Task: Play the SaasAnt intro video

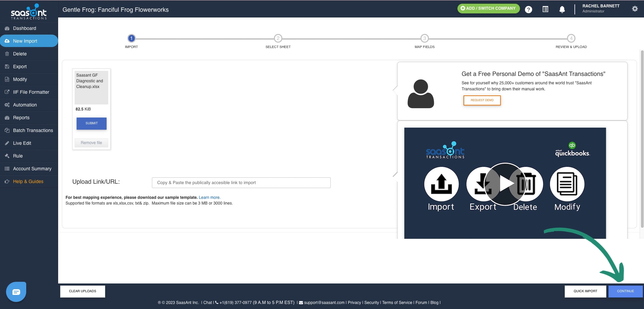Action: 505,184
